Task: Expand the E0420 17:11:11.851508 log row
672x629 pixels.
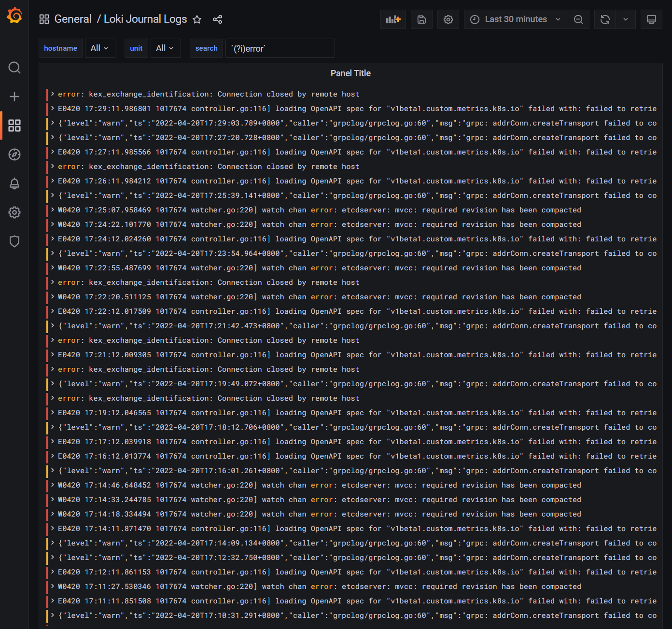Action: tap(53, 601)
